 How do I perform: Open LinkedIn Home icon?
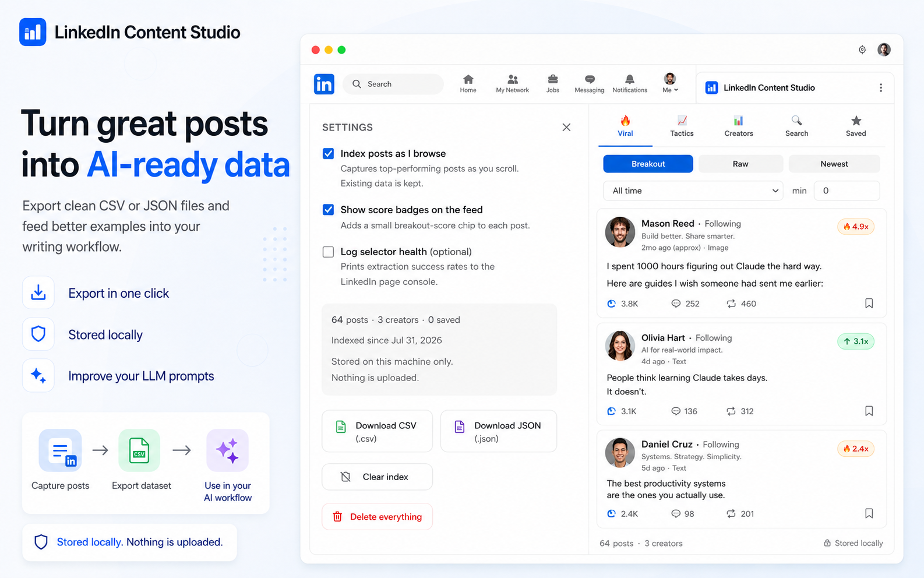click(468, 79)
